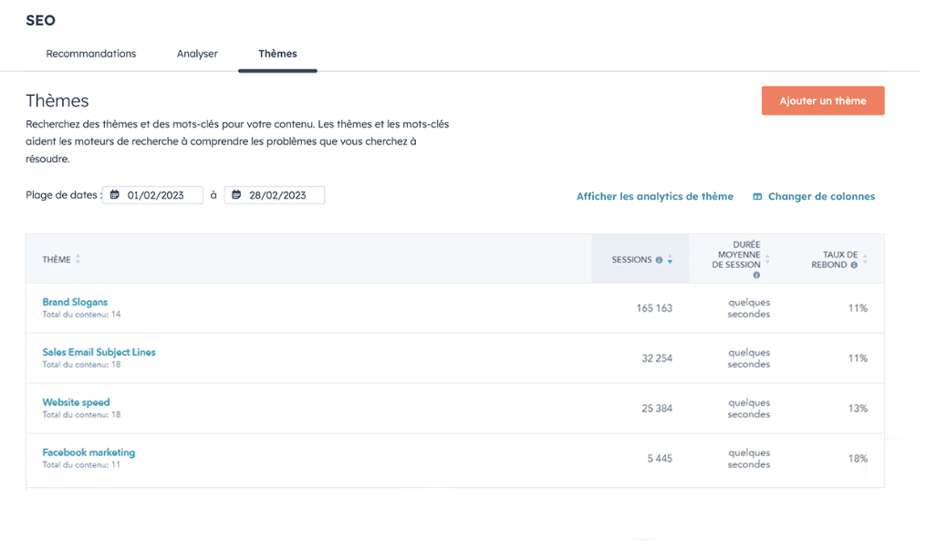
Task: Click the Sessions column header label
Action: 631,260
